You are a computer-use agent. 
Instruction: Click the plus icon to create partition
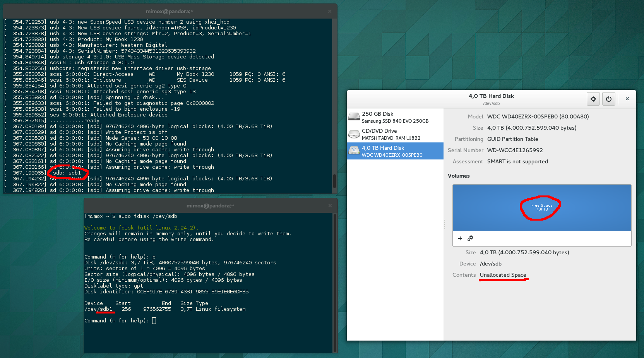click(460, 238)
